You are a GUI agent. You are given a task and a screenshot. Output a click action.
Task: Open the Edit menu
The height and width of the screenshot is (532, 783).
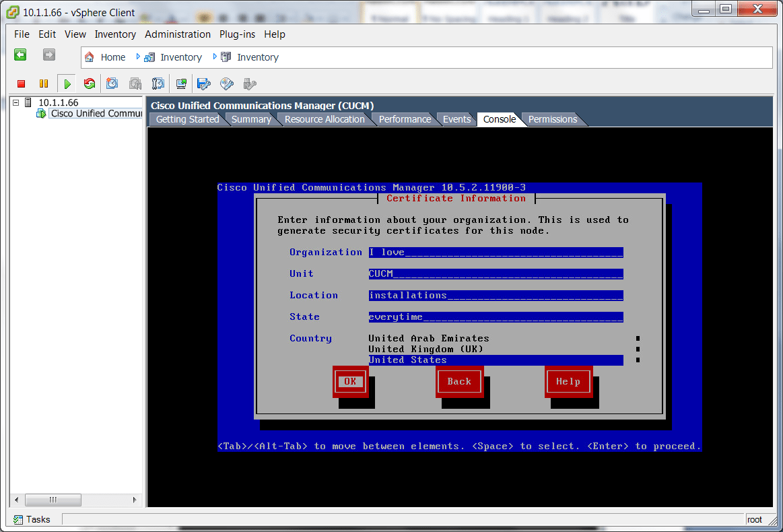coord(47,34)
